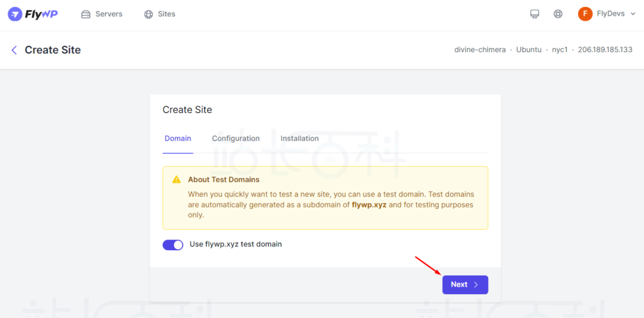Click the monitor icon in header
This screenshot has height=318, width=644.
(535, 14)
